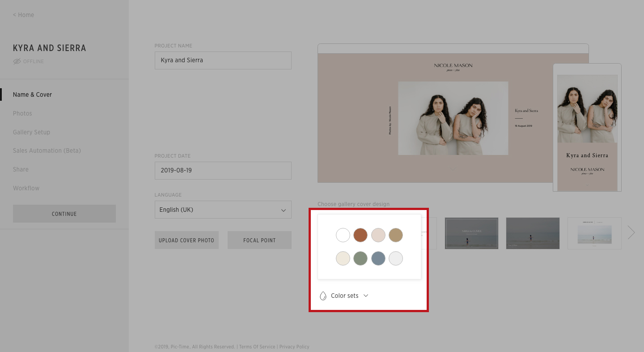The image size is (644, 352).
Task: Select the cream beige color swatch
Action: pos(343,258)
